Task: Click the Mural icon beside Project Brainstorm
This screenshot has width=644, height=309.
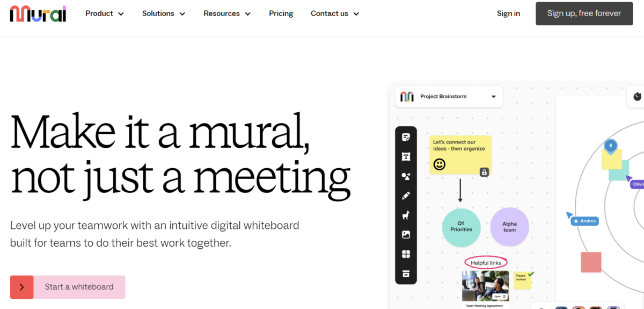Action: point(407,97)
